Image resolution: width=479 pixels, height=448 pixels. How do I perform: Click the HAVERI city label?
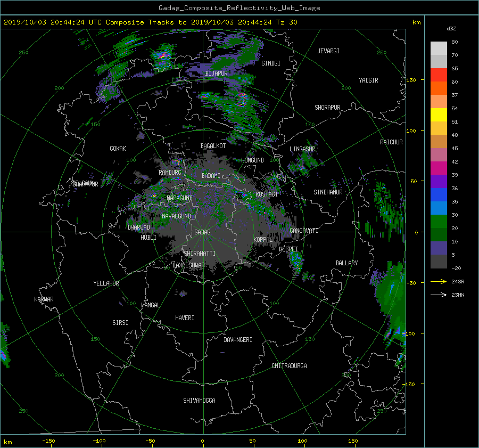pyautogui.click(x=185, y=318)
